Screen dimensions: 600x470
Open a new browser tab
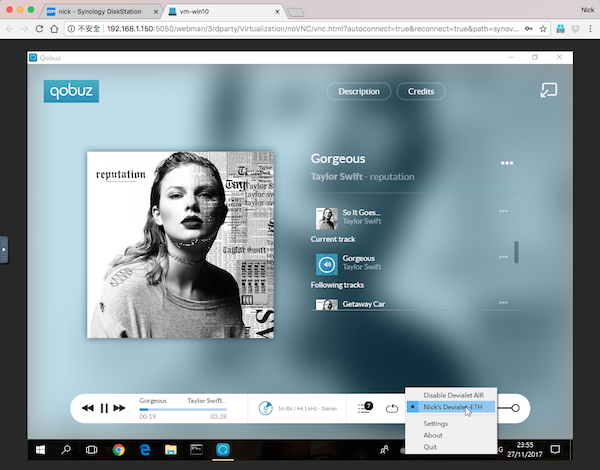click(x=295, y=13)
